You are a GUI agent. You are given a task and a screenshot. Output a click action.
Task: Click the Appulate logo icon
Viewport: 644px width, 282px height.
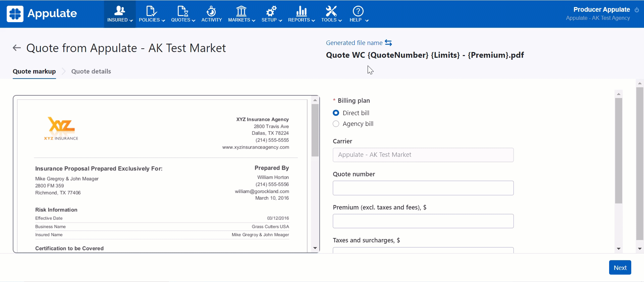(15, 14)
